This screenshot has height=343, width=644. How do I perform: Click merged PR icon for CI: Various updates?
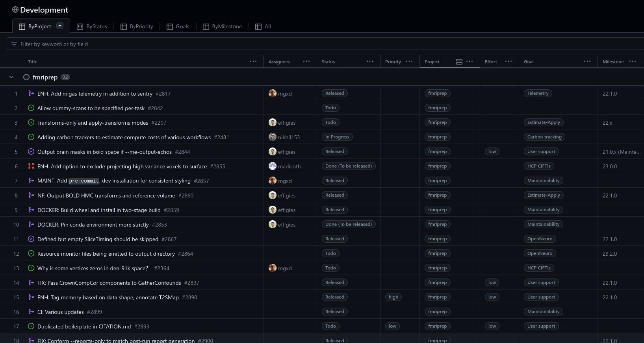(31, 312)
